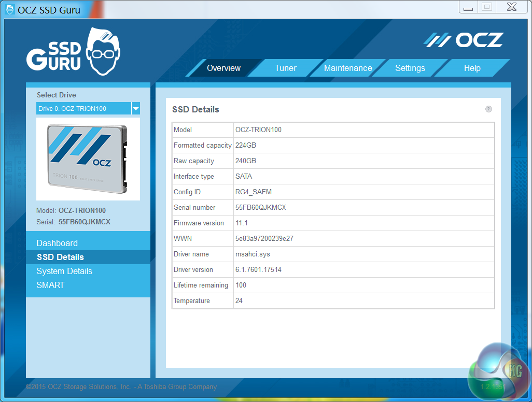Click the Driver version value 6.1.7601.17514
Image resolution: width=532 pixels, height=402 pixels.
coord(258,270)
